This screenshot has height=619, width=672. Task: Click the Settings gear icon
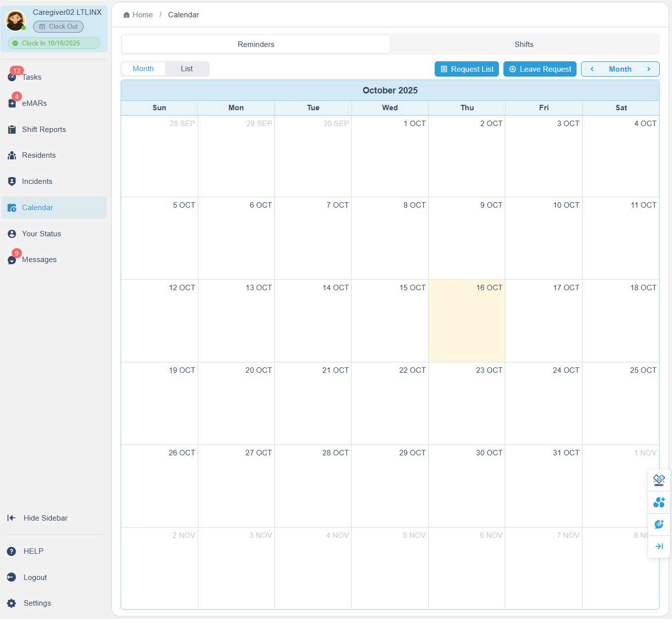click(11, 603)
